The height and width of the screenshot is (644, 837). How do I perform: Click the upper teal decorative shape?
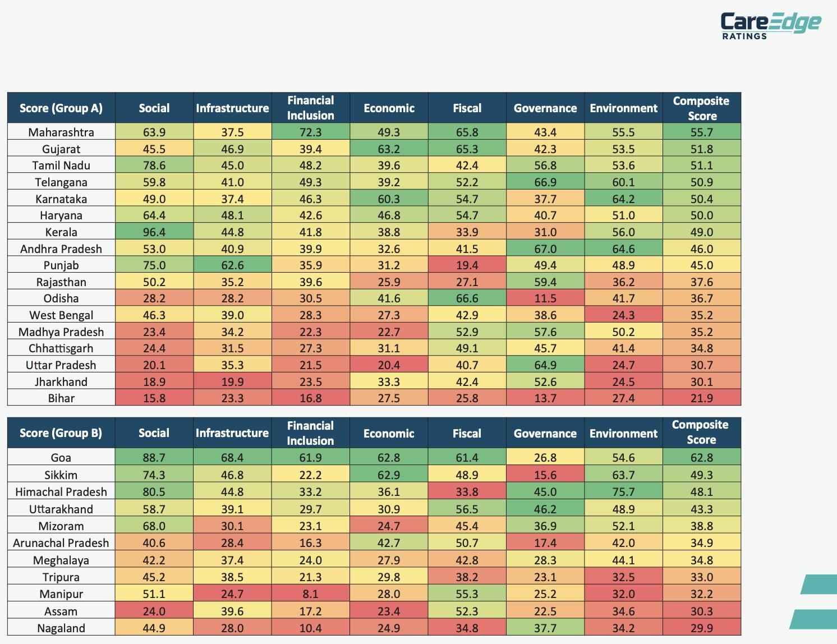(820, 584)
